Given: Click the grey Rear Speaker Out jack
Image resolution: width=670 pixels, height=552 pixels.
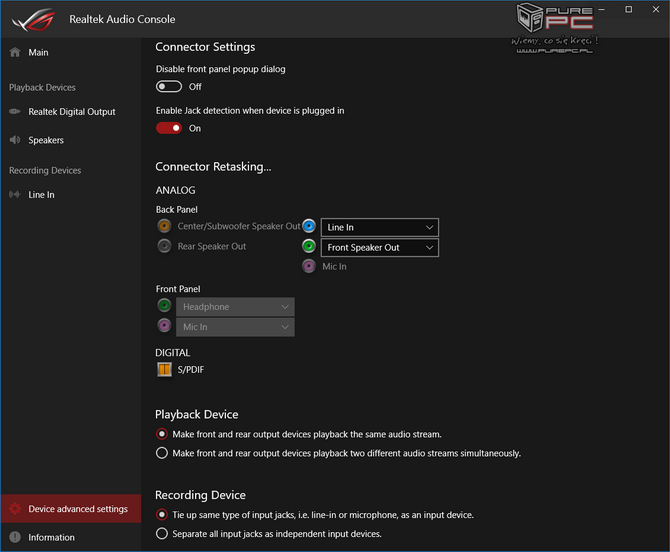Looking at the screenshot, I should [165, 246].
